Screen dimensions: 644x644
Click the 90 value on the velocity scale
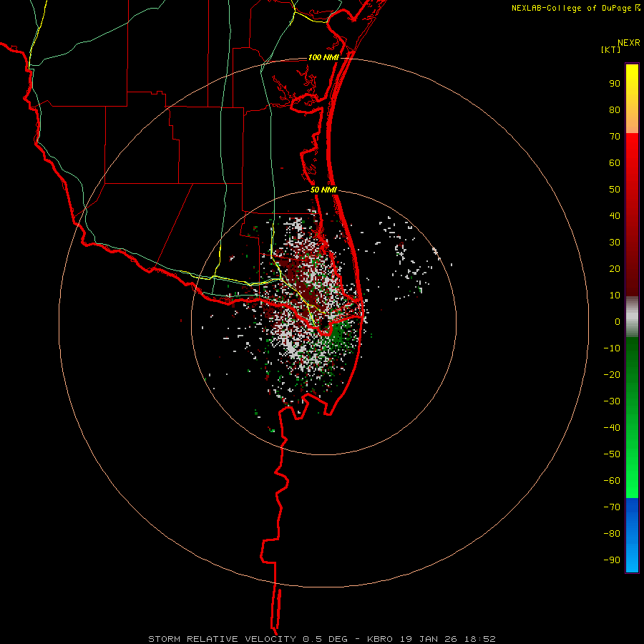[615, 84]
